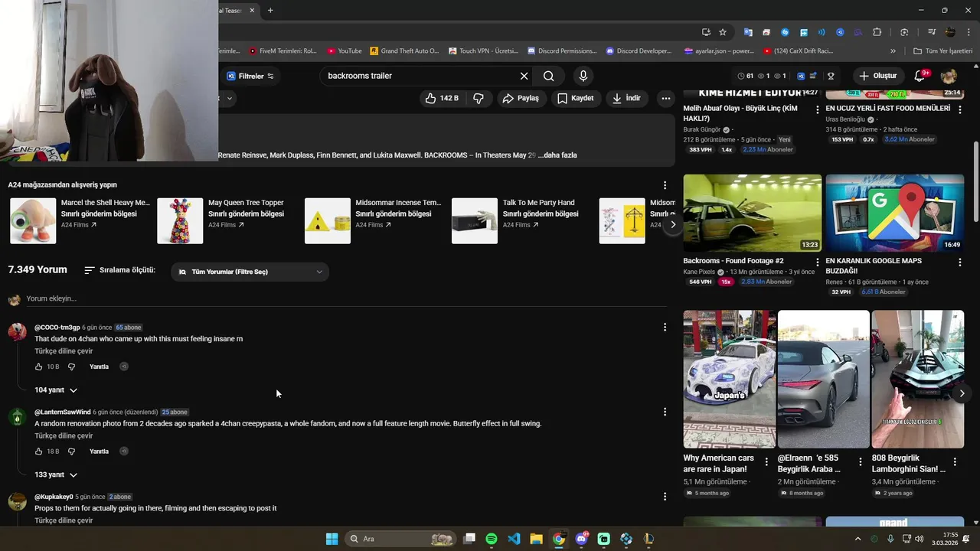Dislike the comment by @LanternSawWind

[x=71, y=452]
